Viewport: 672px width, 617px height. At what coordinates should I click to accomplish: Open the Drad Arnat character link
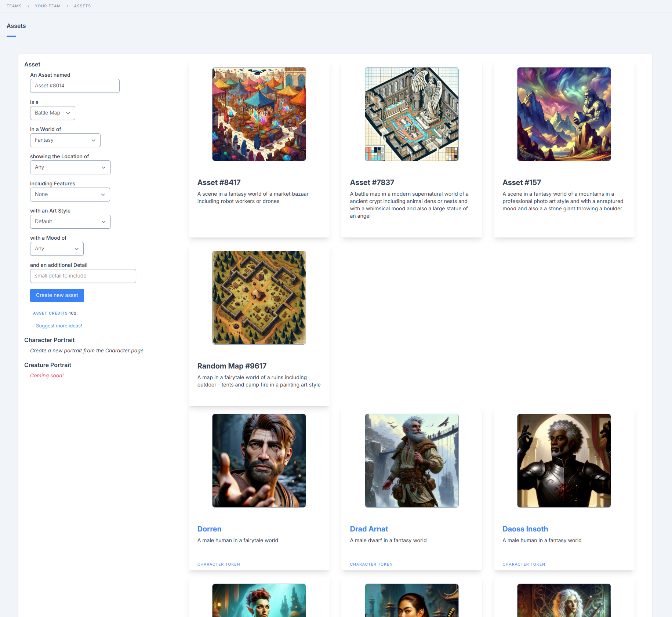click(x=369, y=529)
